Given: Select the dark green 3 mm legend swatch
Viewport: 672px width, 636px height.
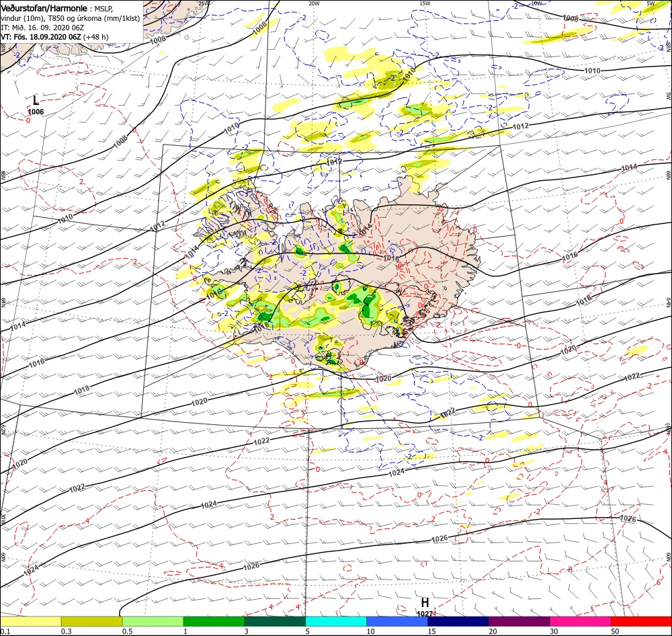Looking at the screenshot, I should 275,621.
